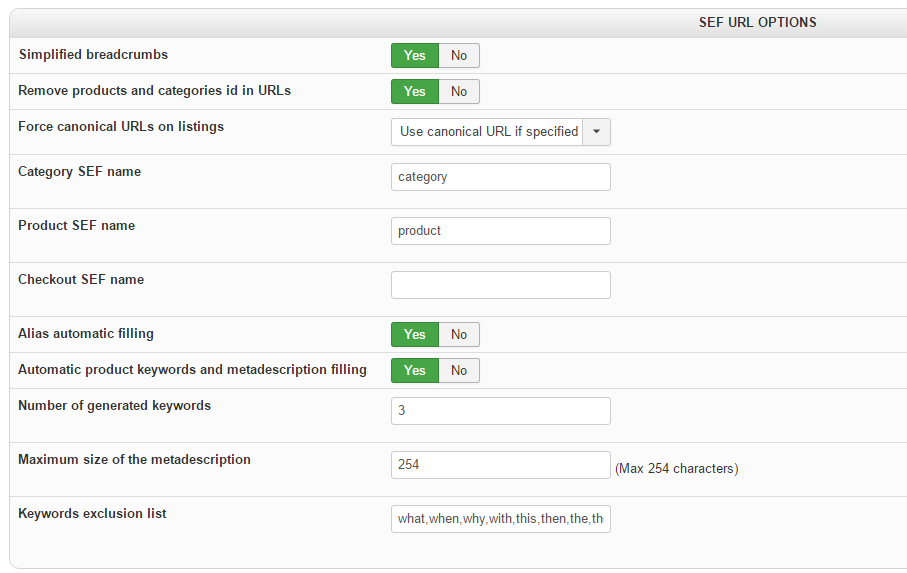The height and width of the screenshot is (573, 907).
Task: Focus the Product SEF name field
Action: [x=500, y=231]
